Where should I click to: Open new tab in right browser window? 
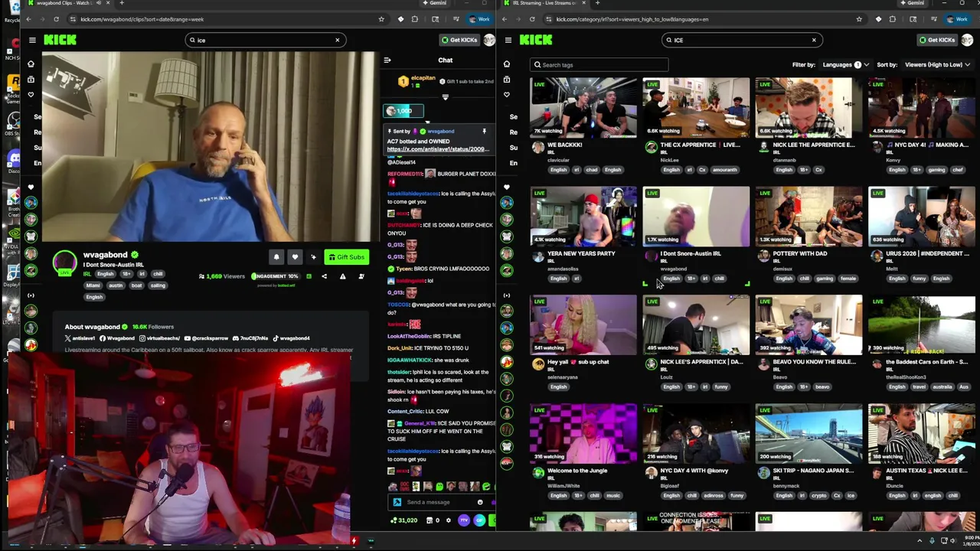point(597,3)
